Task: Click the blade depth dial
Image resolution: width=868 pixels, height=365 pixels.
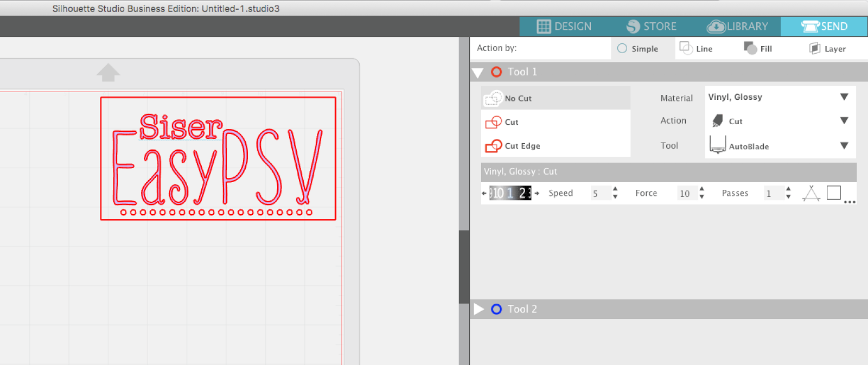Action: coord(510,193)
